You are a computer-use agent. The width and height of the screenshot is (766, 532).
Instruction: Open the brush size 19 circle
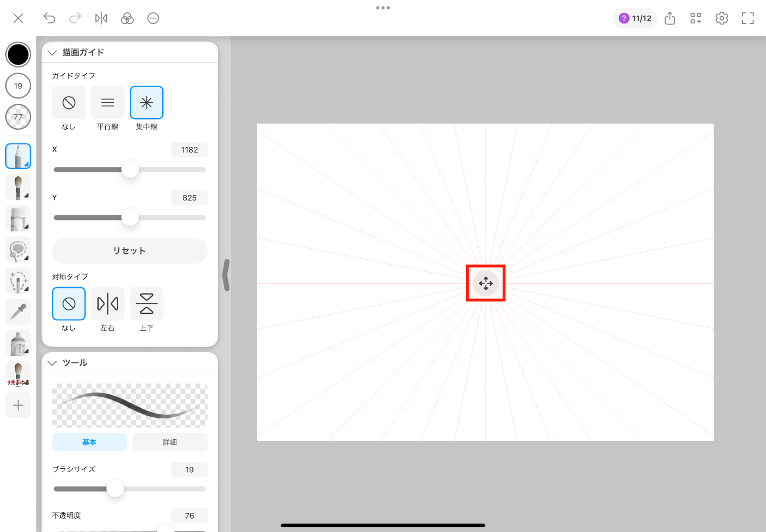pos(18,86)
